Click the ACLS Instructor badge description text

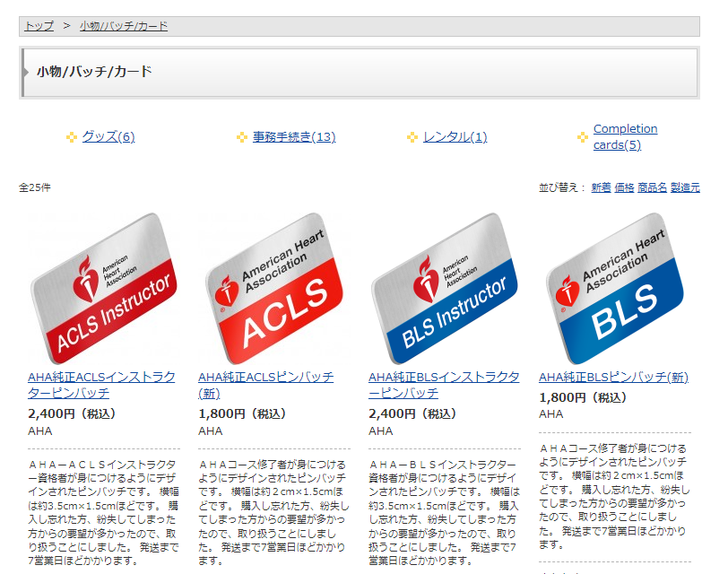pos(103,513)
